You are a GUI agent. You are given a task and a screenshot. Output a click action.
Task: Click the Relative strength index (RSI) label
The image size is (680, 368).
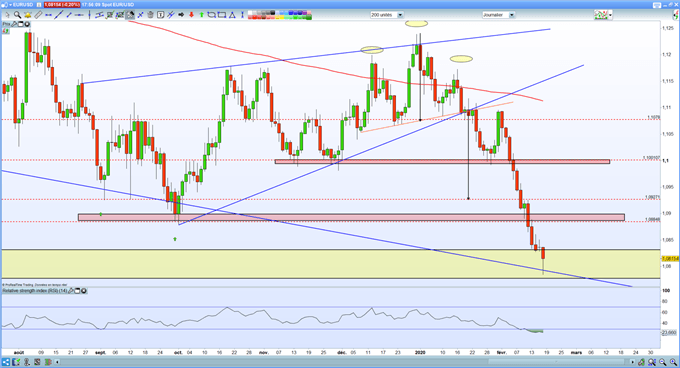(35, 291)
